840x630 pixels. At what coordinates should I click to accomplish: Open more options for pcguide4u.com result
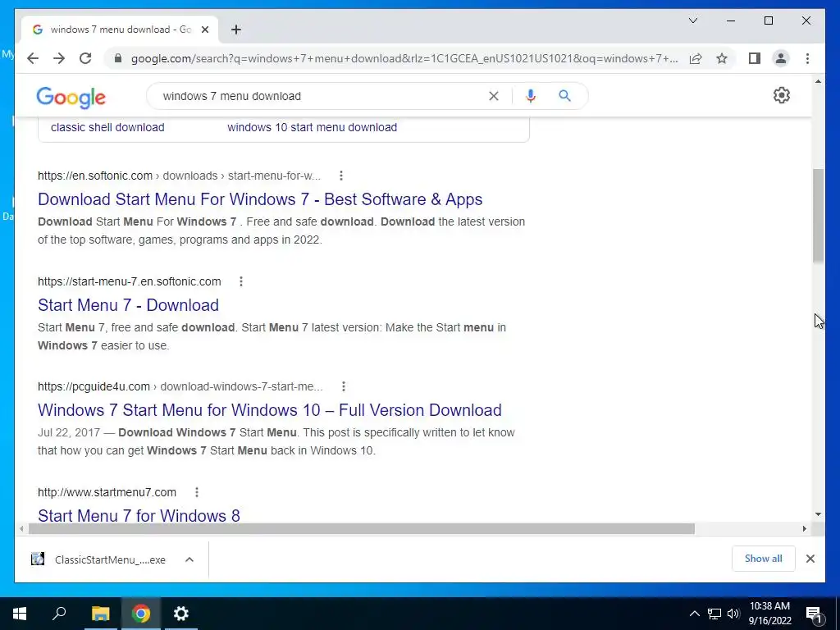(344, 386)
